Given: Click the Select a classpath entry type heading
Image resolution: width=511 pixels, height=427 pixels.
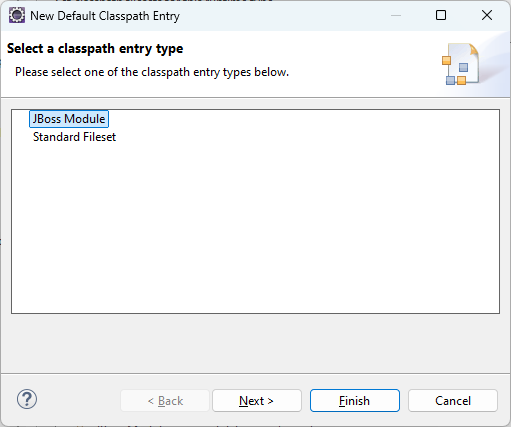Looking at the screenshot, I should click(x=95, y=49).
